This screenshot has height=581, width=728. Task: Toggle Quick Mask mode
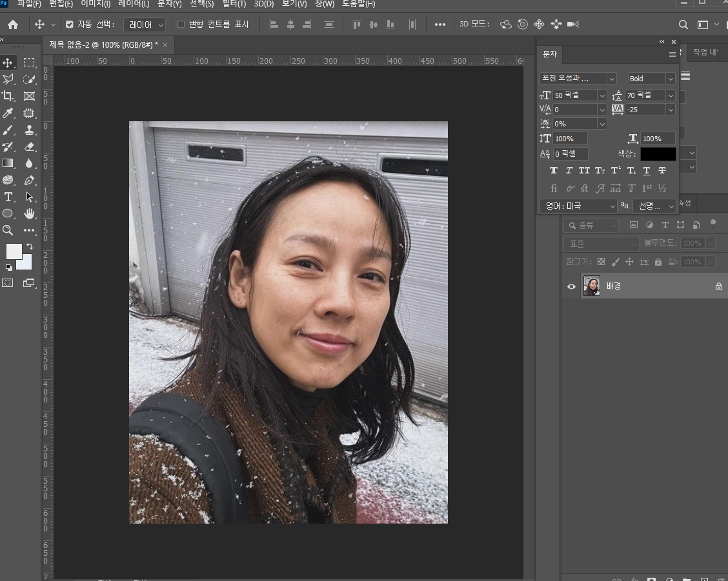[x=8, y=283]
